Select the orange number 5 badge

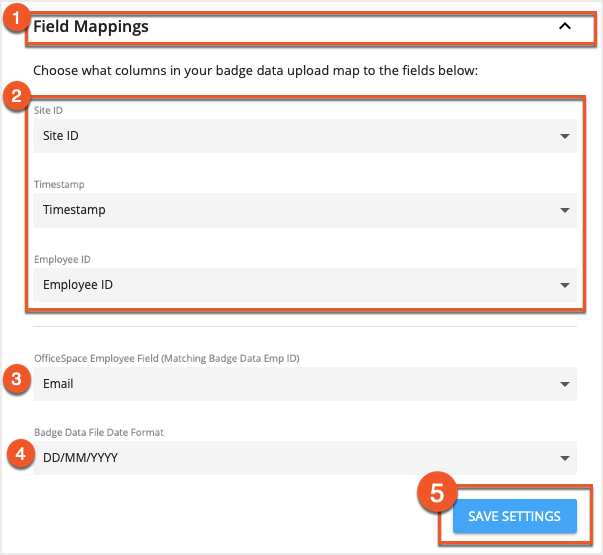(436, 495)
